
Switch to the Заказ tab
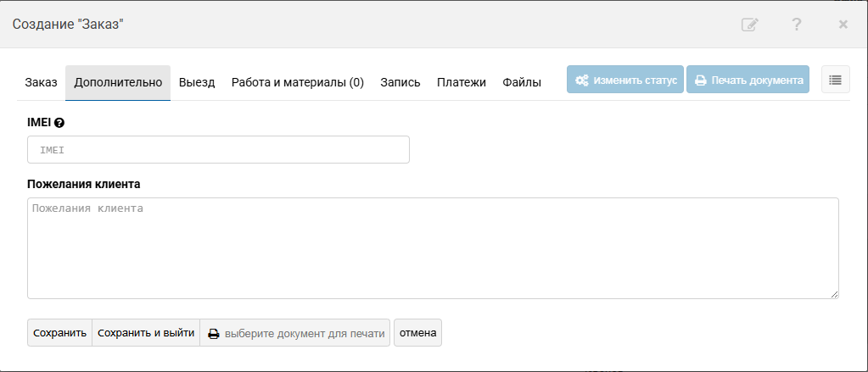point(41,83)
